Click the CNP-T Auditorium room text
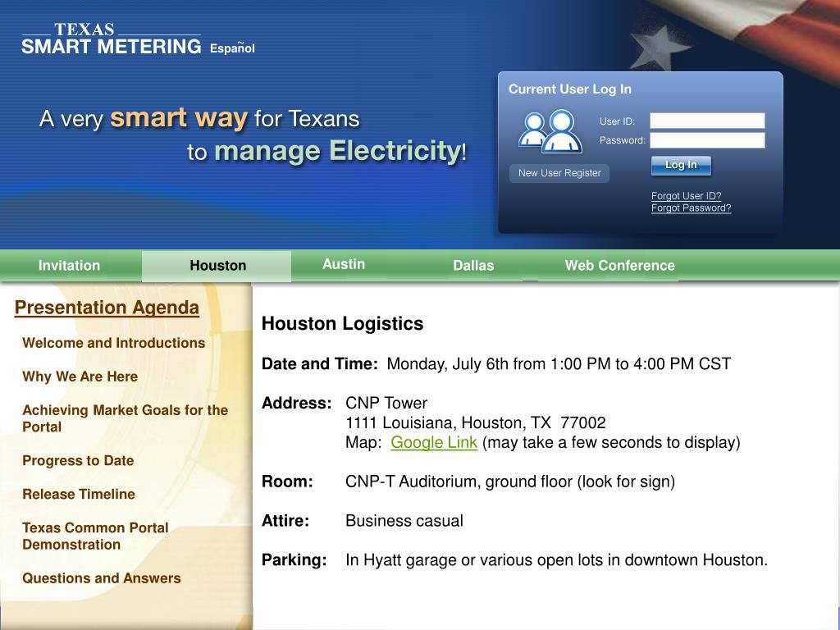 [510, 482]
